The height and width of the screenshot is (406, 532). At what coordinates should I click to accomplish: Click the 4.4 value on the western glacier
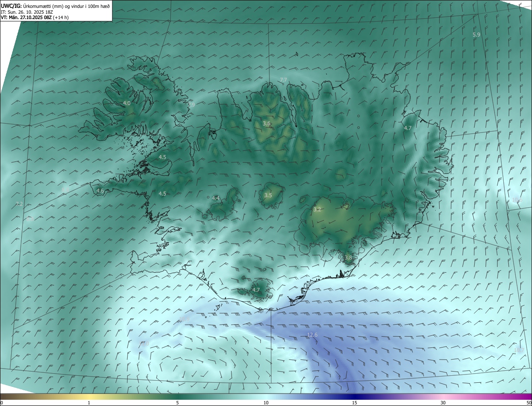(216, 198)
